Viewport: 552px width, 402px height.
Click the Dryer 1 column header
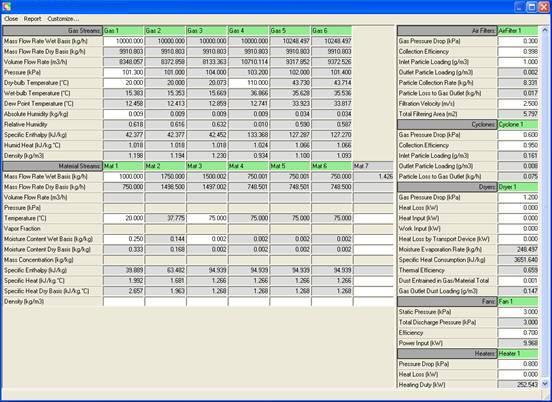coord(518,187)
